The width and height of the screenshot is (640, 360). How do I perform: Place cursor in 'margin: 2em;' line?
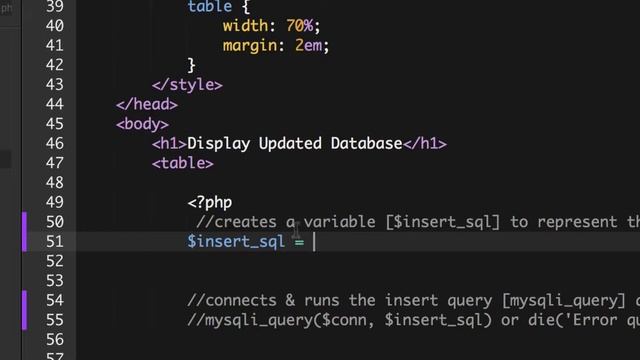(x=276, y=45)
